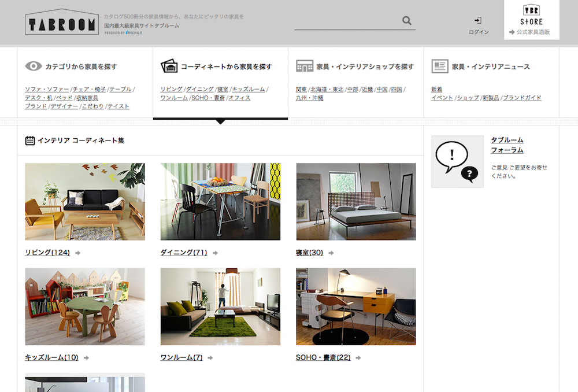The height and width of the screenshot is (392, 578).
Task: Open ブランドガイド news link
Action: [522, 98]
